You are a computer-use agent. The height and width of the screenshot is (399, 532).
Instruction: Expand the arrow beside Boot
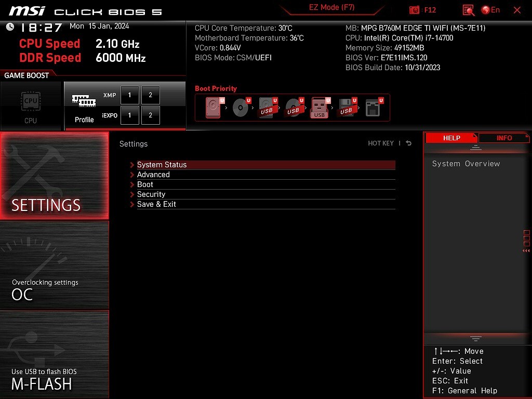coord(132,184)
